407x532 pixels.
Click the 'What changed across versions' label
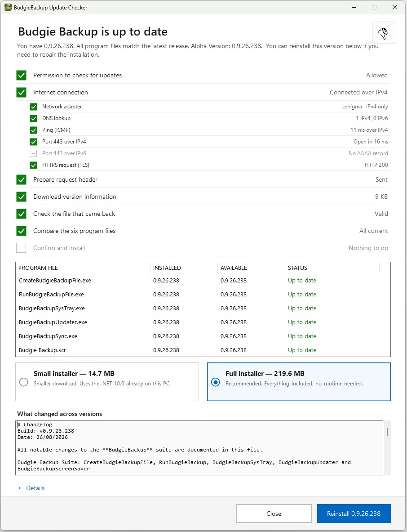tap(60, 414)
